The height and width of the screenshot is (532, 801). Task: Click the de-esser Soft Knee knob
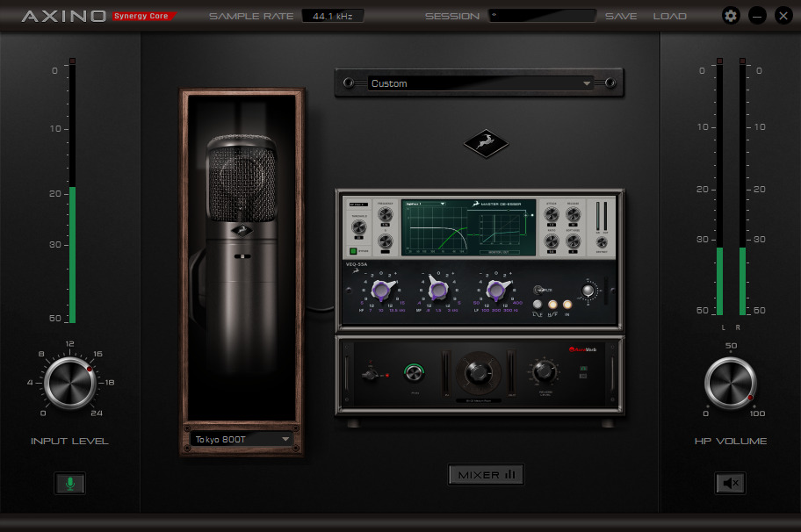[x=574, y=241]
